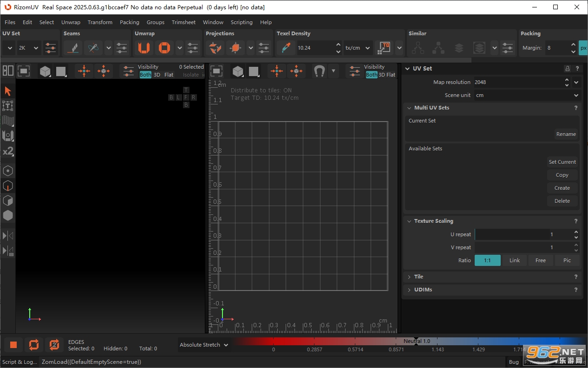Click the Unwrap optimize icon

point(164,48)
